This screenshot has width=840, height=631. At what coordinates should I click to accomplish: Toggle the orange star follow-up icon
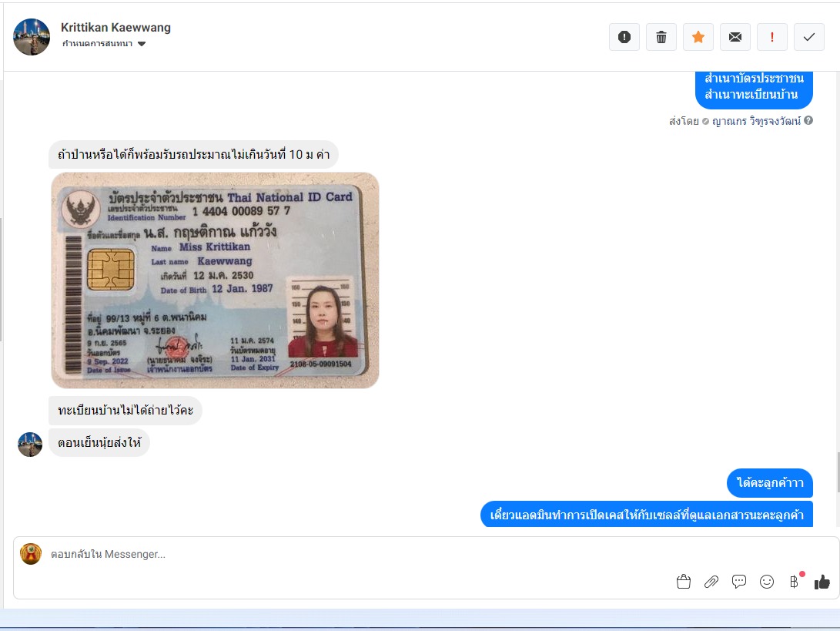pyautogui.click(x=698, y=37)
